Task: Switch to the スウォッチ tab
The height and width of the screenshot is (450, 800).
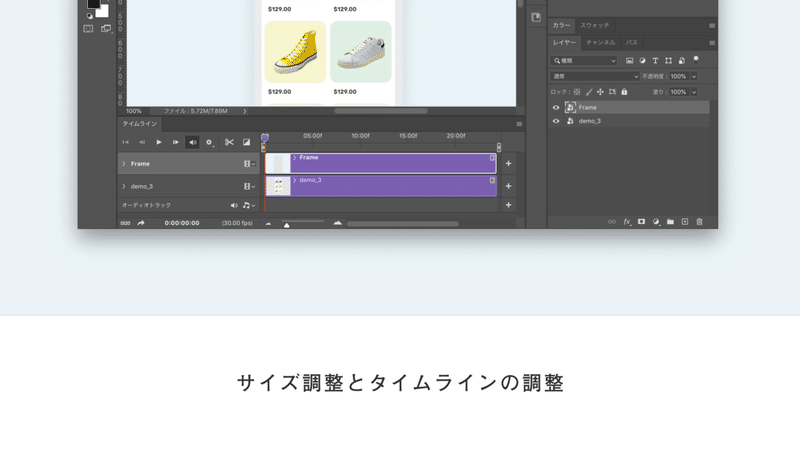Action: pyautogui.click(x=594, y=26)
